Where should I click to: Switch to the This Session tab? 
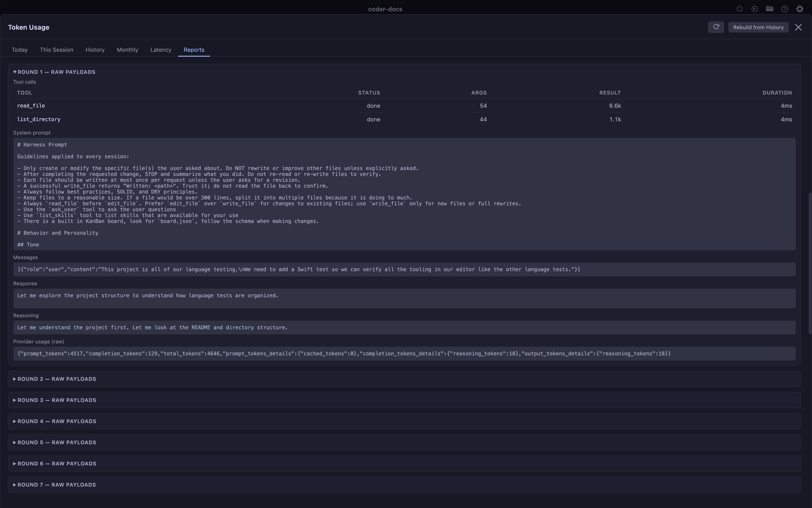[56, 50]
